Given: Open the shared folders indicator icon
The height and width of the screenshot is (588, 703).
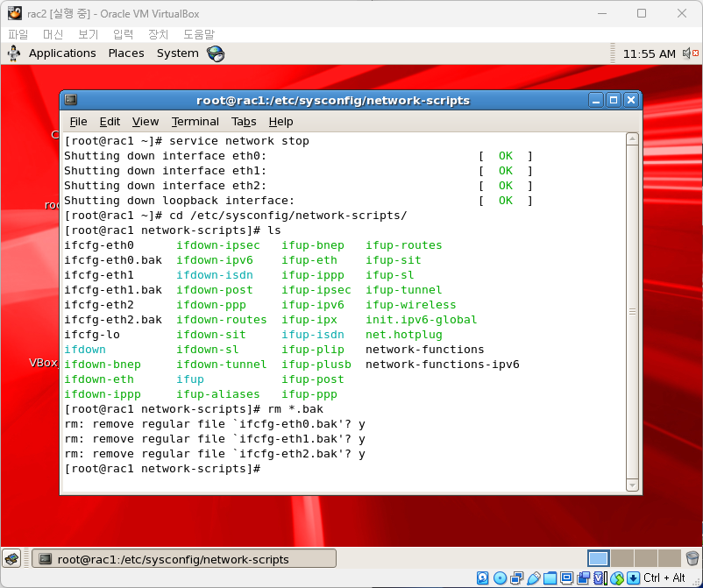Looking at the screenshot, I should pos(550,578).
